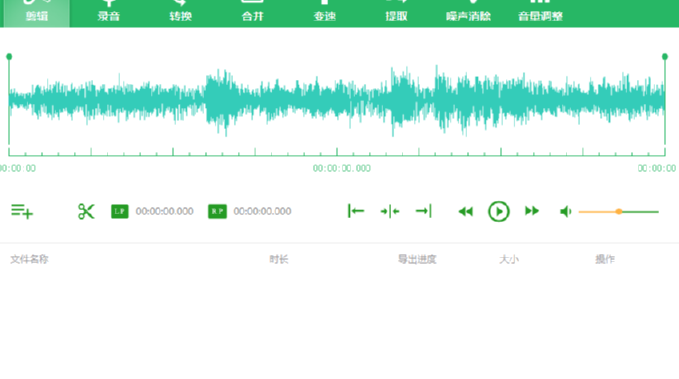Click the 大小 size column header
Screen dimensions: 679x379
point(509,259)
